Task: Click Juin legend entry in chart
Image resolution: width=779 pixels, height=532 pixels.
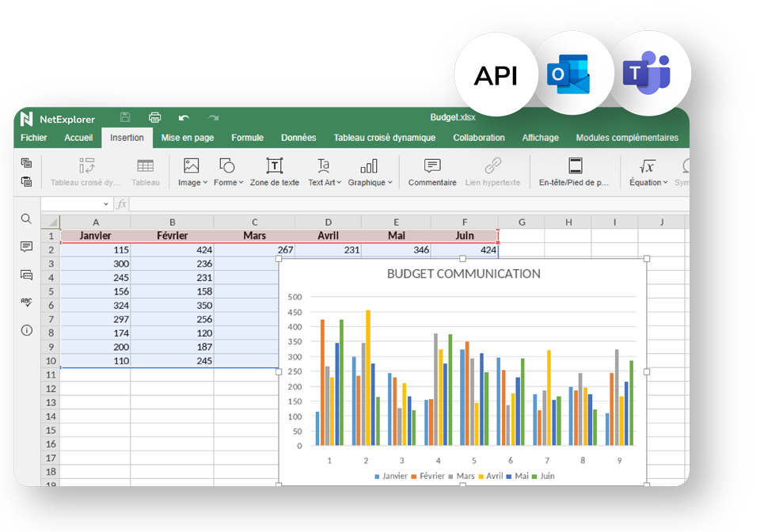Action: [x=543, y=476]
